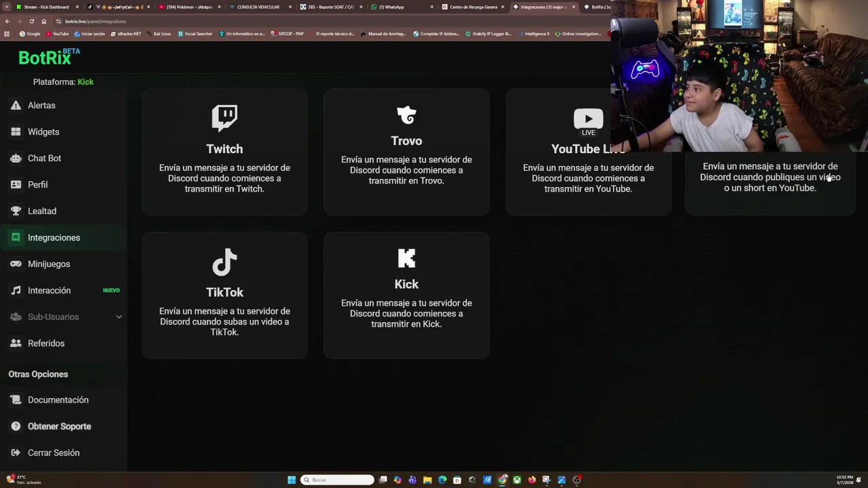Click the Chat Bot robot icon

(x=16, y=158)
